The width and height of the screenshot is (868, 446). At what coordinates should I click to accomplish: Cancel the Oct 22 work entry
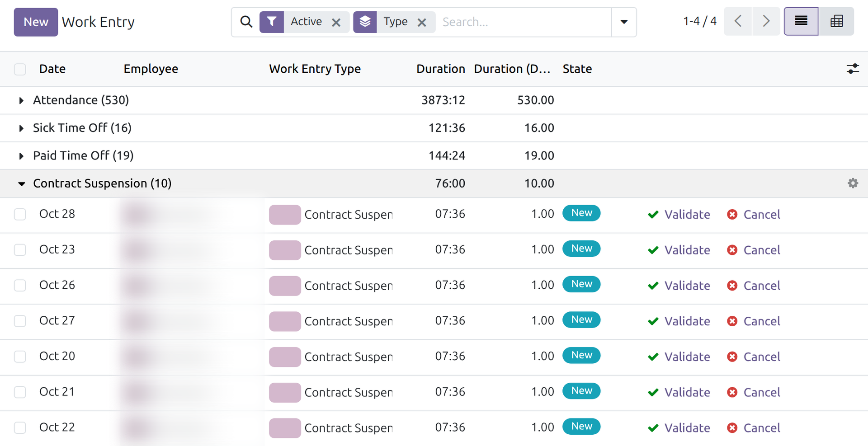tap(754, 428)
